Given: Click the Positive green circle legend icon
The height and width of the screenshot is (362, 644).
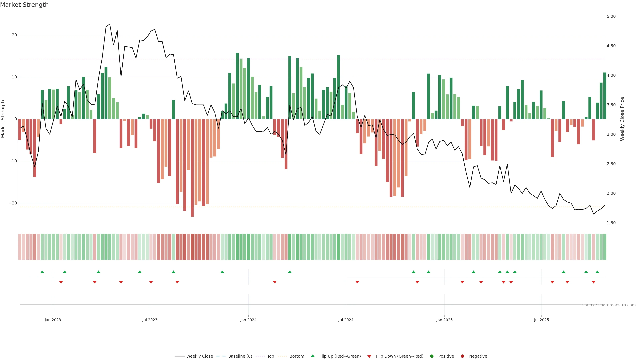Looking at the screenshot, I should [432, 356].
